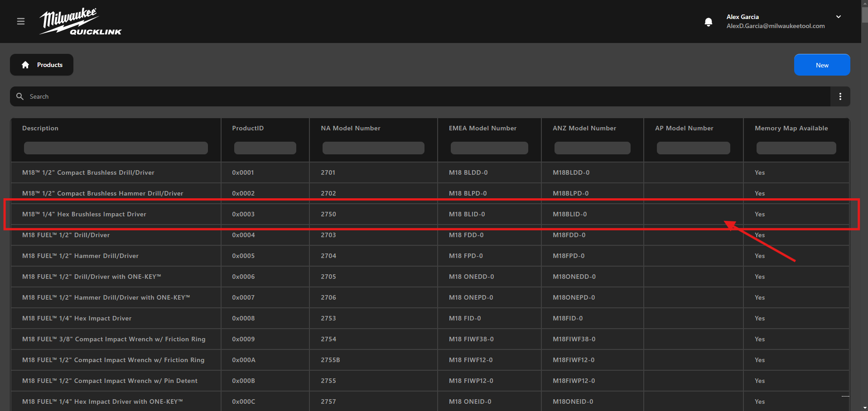
Task: Select M18 1/2" Compact Brushless Hammer Drill/Driver row
Action: pos(430,193)
